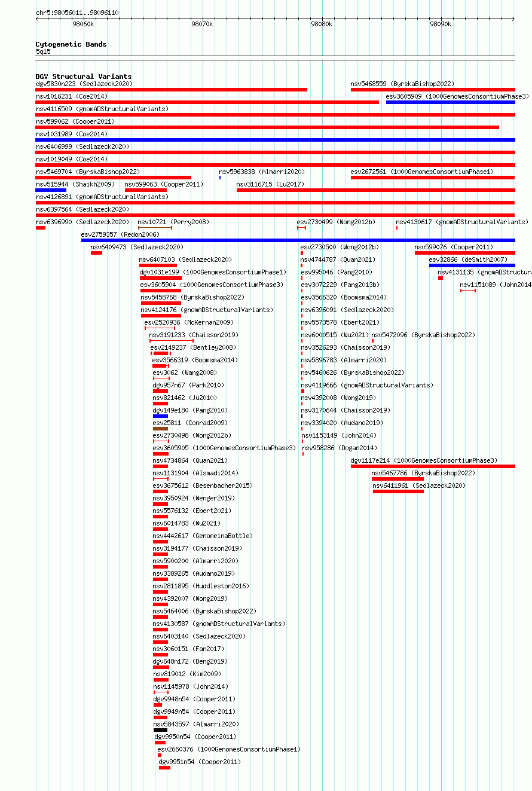This screenshot has width=532, height=791.
Task: Select the nsv3116715 (Lu2017) label
Action: (x=271, y=185)
